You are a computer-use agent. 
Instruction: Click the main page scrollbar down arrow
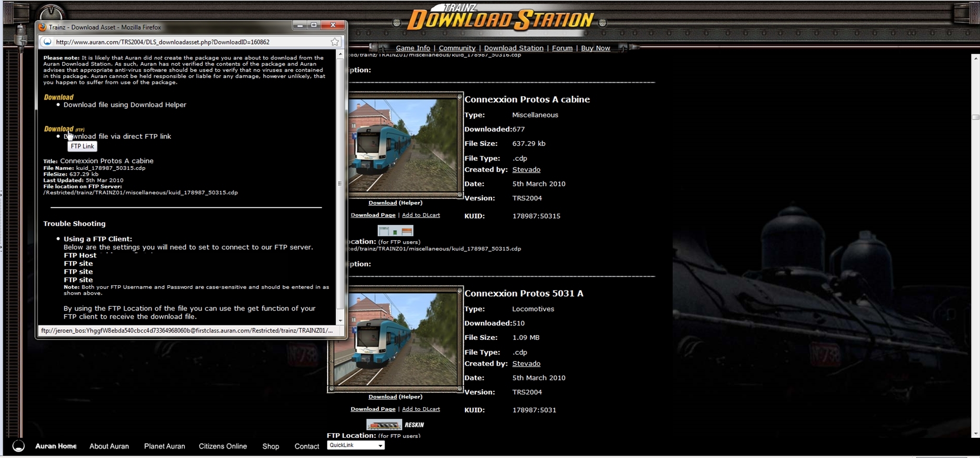[975, 434]
